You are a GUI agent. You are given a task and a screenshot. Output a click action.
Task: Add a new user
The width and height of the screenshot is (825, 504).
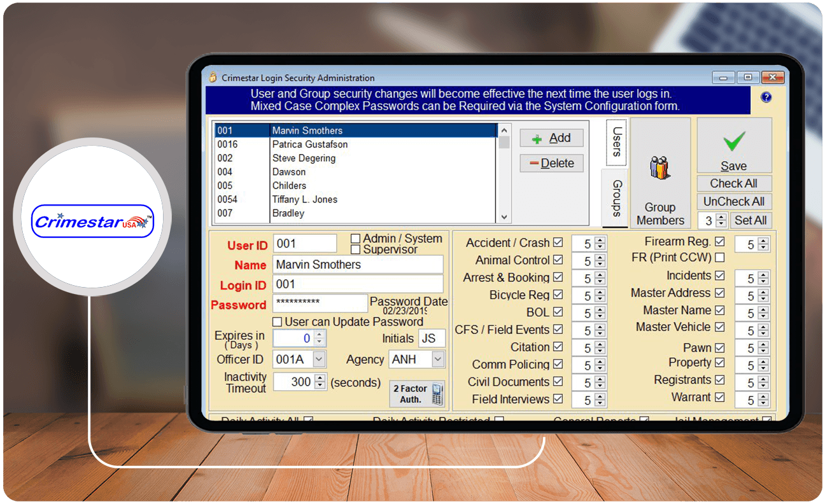click(551, 138)
